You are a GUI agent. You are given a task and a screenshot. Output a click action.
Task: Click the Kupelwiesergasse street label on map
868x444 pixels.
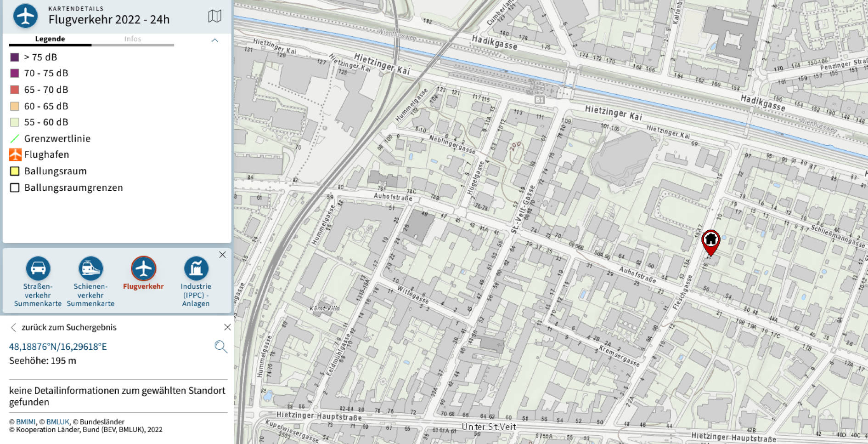point(292,431)
